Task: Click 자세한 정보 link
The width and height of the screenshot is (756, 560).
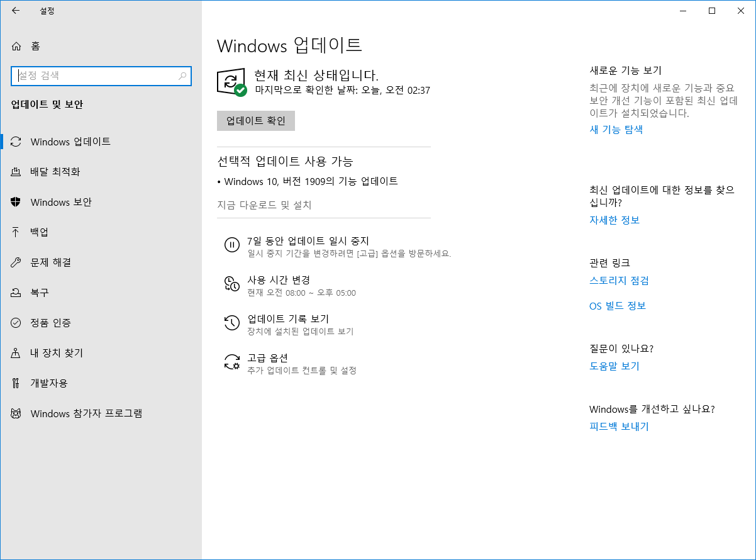Action: (x=614, y=220)
